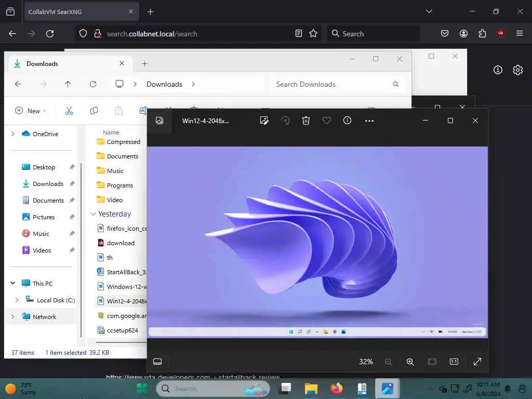Collapse the Yesterday file group

pos(93,214)
